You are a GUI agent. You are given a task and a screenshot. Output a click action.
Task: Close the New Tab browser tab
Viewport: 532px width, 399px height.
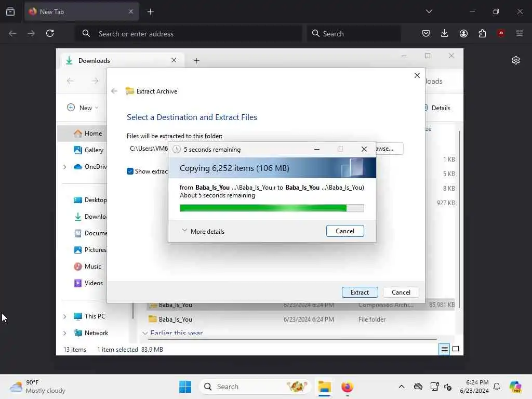[x=131, y=11]
